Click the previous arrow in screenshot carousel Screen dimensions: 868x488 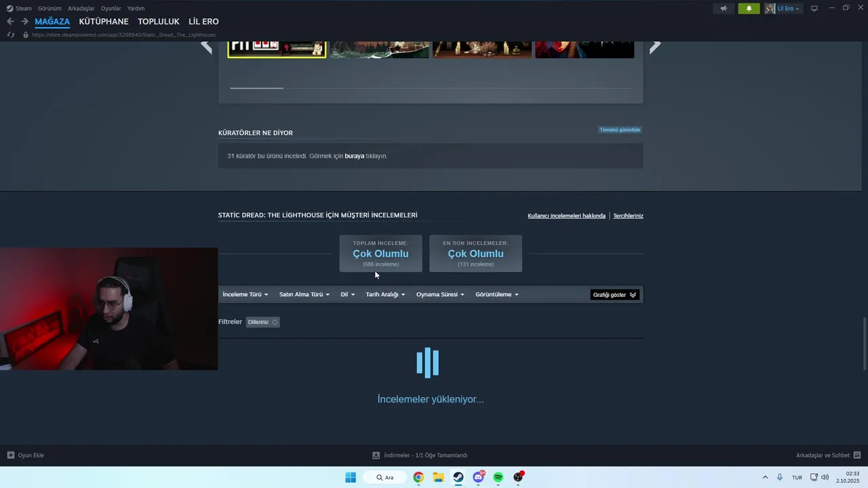[x=207, y=46]
